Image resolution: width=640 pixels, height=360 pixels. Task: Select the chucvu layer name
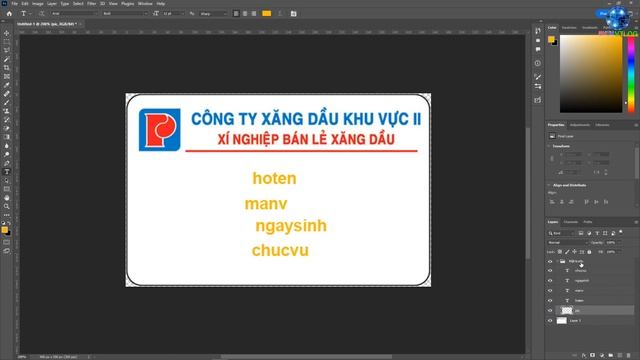[x=580, y=271]
